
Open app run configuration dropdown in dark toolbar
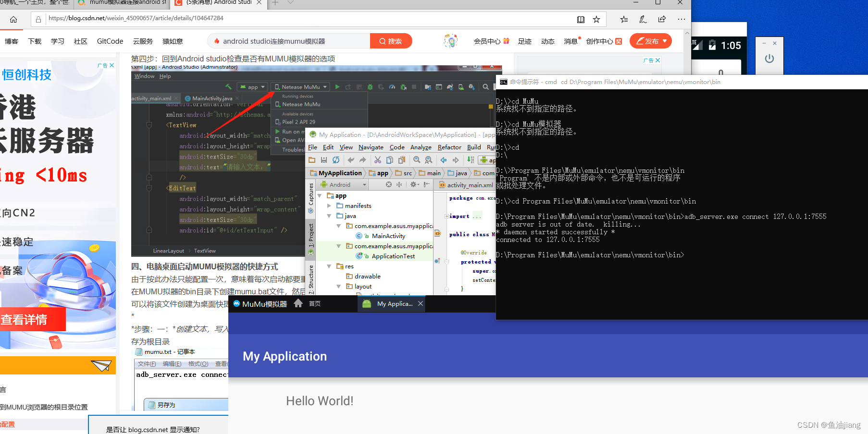[252, 87]
